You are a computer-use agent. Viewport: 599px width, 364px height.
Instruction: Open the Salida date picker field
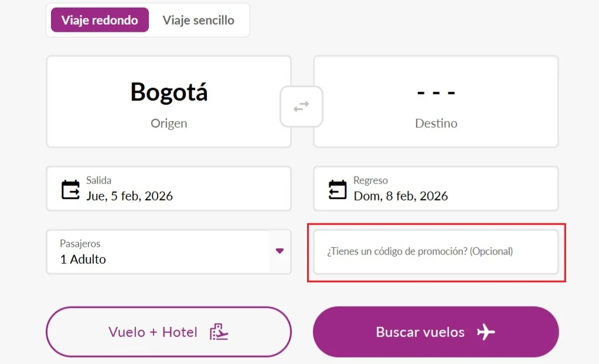coord(168,188)
